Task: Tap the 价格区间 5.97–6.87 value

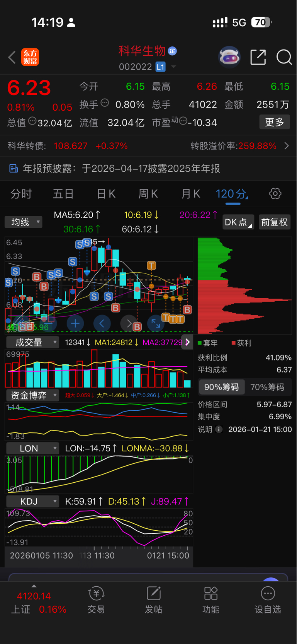Action: click(274, 405)
